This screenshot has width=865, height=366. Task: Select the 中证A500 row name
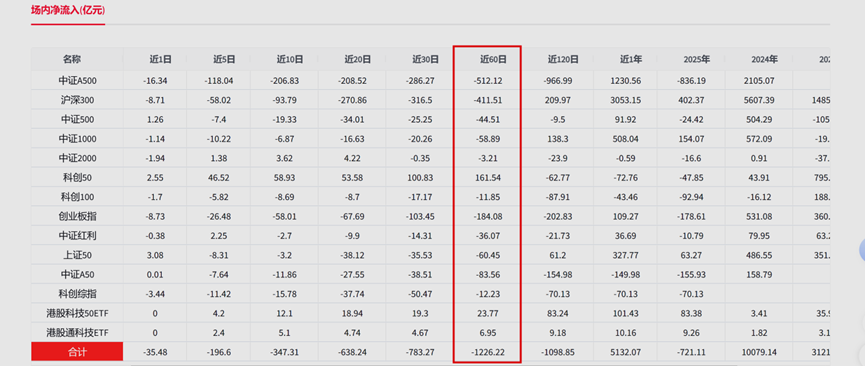[77, 81]
